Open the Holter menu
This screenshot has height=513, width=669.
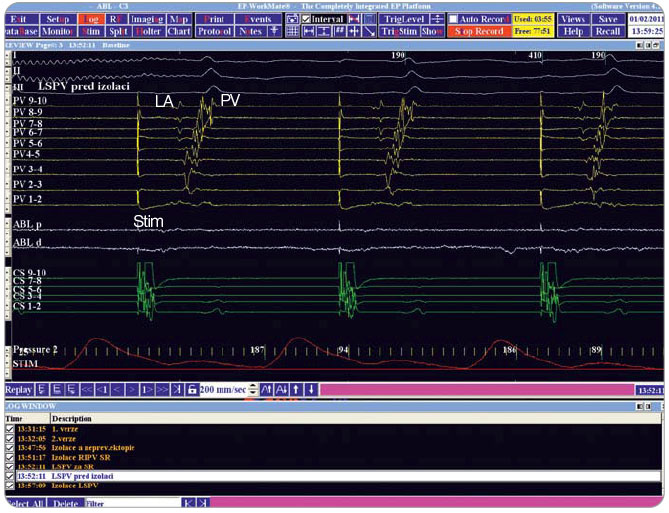(147, 31)
